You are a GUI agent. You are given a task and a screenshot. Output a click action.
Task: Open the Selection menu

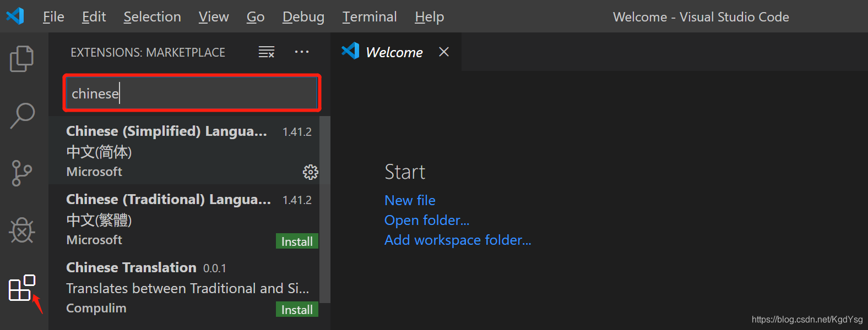point(152,17)
